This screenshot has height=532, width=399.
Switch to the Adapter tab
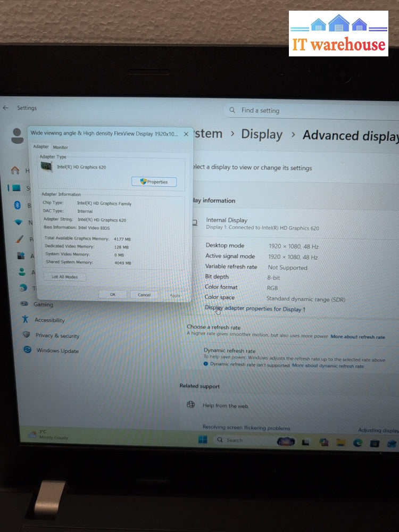point(41,147)
